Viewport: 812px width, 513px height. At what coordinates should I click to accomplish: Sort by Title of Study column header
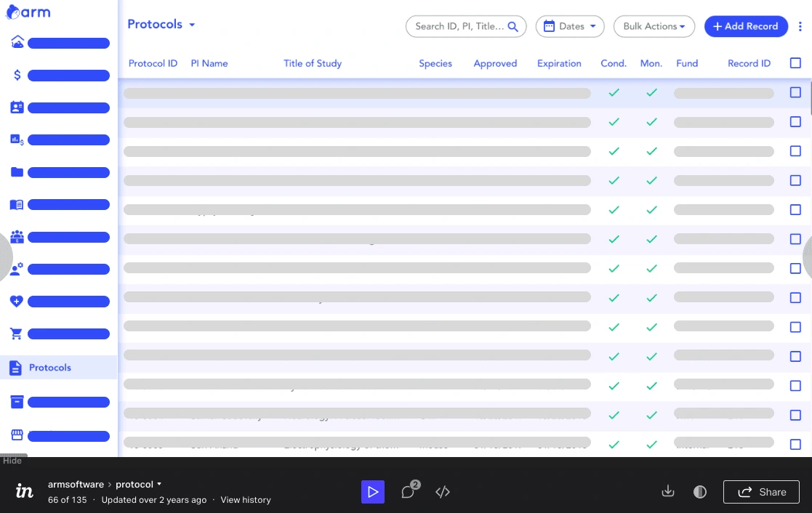click(x=313, y=63)
